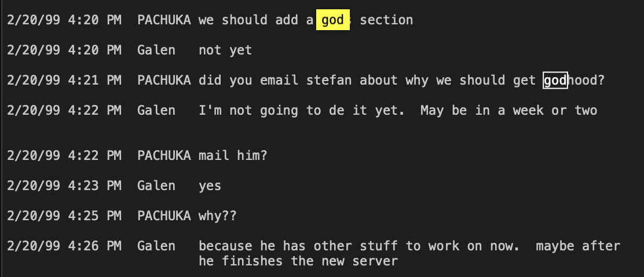This screenshot has height=277, width=644.
Task: Click the "why??" message from PACHUKA
Action: (218, 216)
